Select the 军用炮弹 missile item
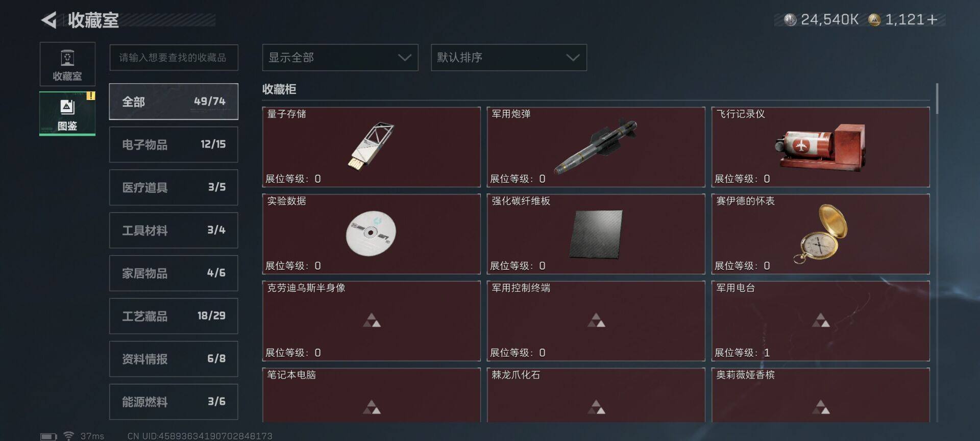 click(596, 147)
